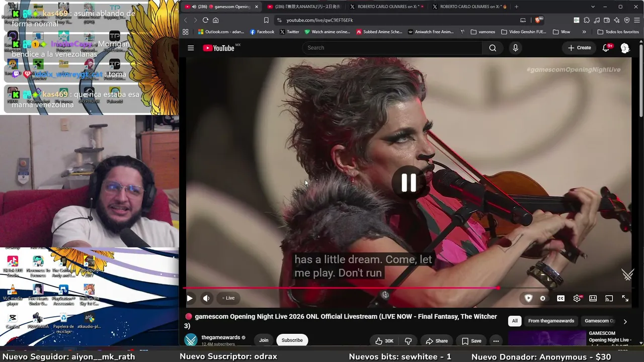Open the bookmarks bar apps grid
The width and height of the screenshot is (644, 362).
point(186,32)
